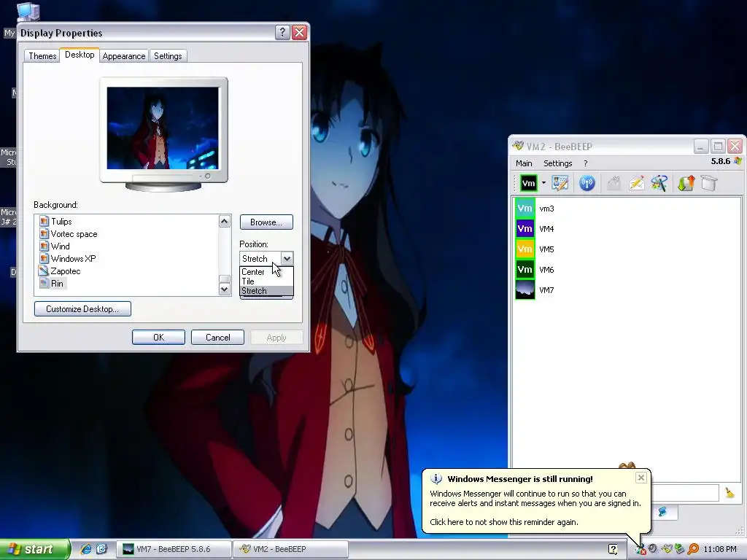Click the Browse... button
This screenshot has width=747, height=560.
pyautogui.click(x=266, y=222)
